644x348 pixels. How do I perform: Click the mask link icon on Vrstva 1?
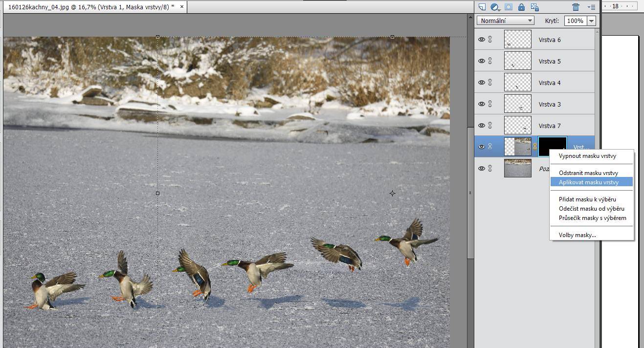(535, 147)
